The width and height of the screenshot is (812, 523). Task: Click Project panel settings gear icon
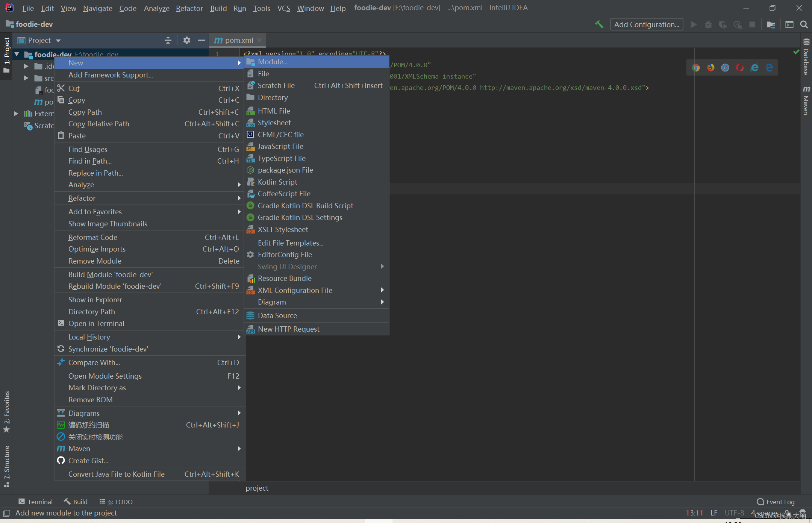[x=187, y=40]
